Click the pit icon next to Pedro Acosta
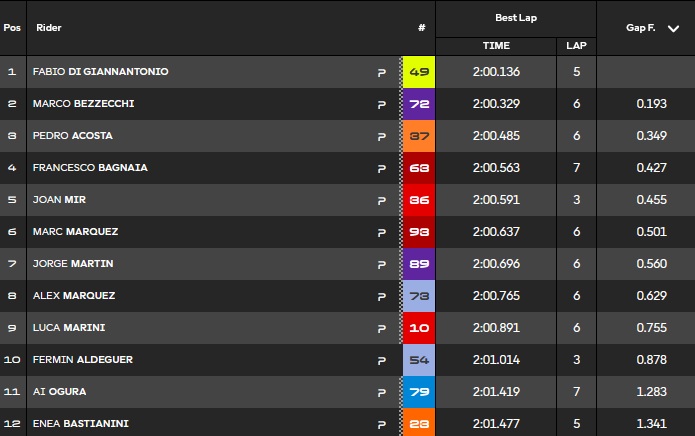Screen dimensions: 695x436 pyautogui.click(x=381, y=136)
